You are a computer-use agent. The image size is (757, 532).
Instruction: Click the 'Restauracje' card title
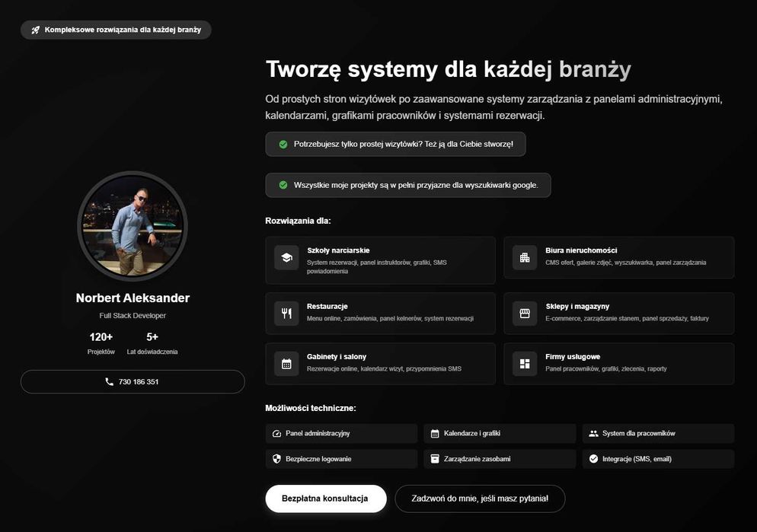coord(327,306)
